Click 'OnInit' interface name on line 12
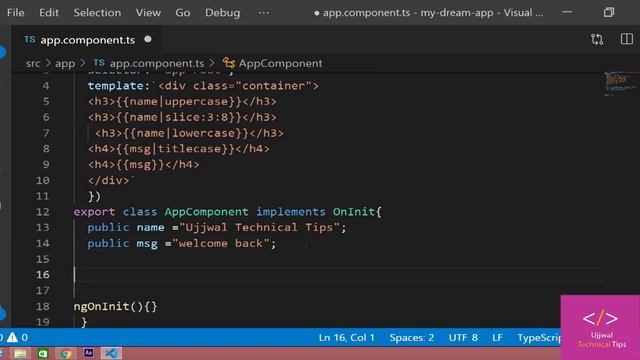 [353, 212]
